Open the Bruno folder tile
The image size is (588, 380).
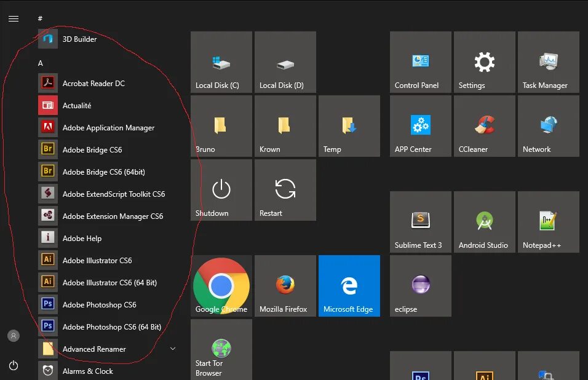tap(221, 126)
